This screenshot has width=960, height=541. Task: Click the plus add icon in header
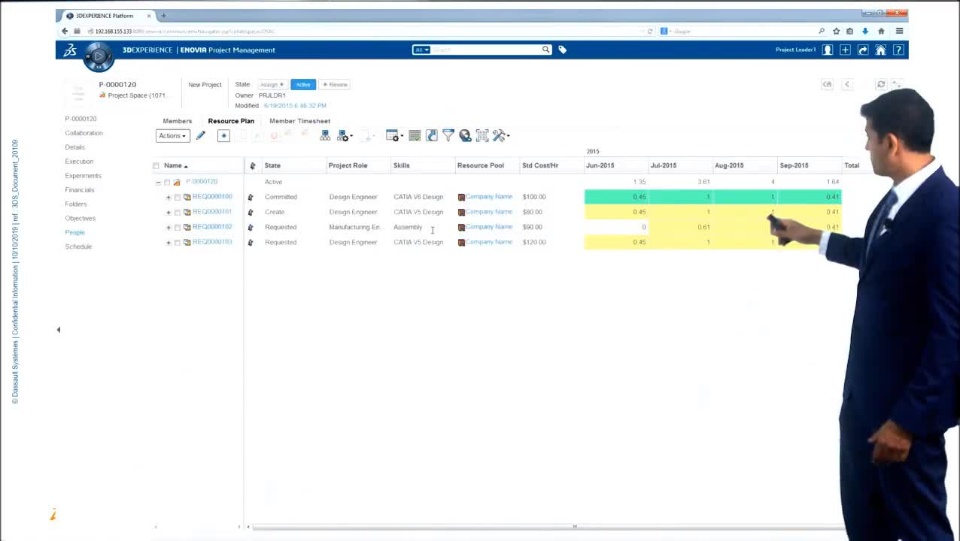click(x=845, y=50)
